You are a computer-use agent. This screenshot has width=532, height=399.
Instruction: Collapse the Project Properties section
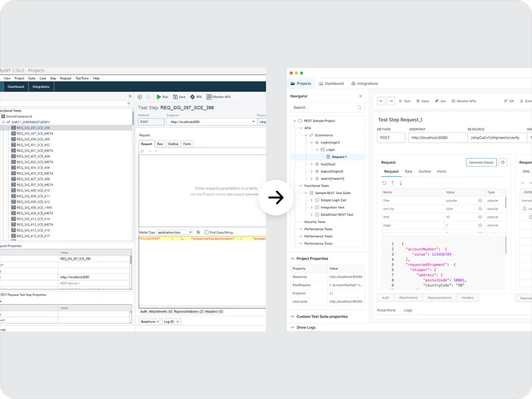[293, 259]
